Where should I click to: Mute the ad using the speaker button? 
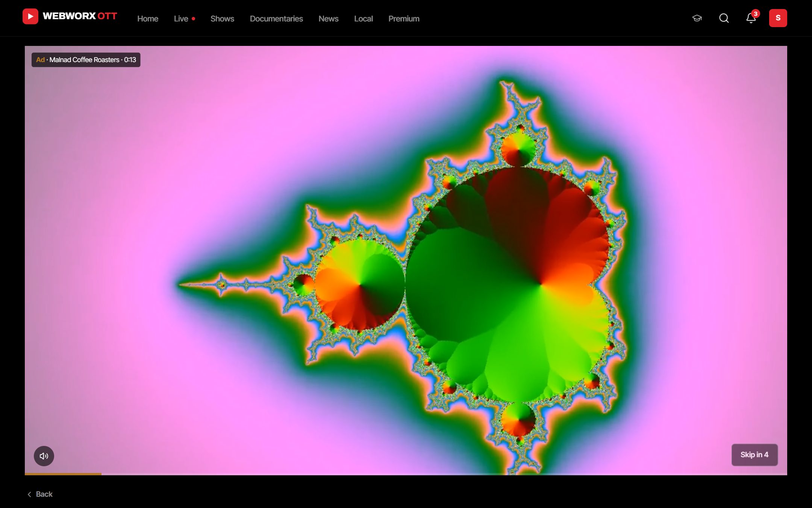(x=44, y=456)
